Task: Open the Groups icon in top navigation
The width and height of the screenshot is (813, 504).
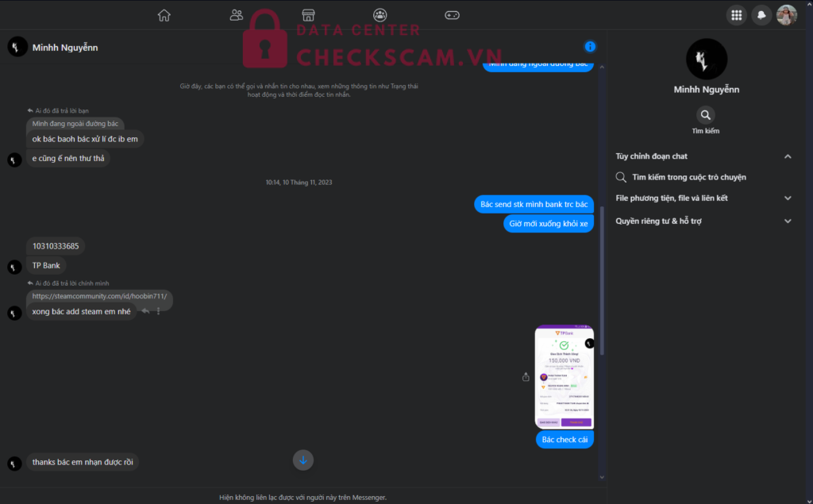Action: [380, 15]
